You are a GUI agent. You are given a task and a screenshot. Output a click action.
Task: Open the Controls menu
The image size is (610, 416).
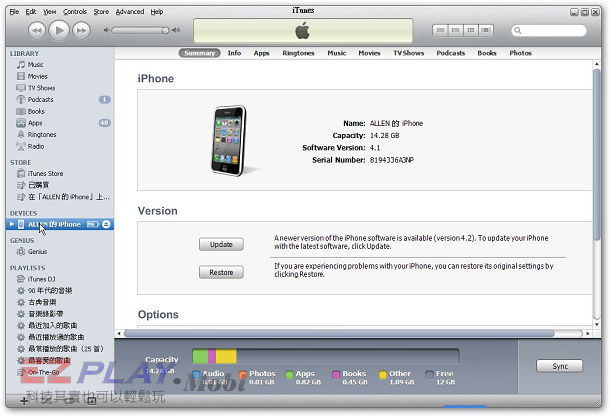tap(75, 12)
